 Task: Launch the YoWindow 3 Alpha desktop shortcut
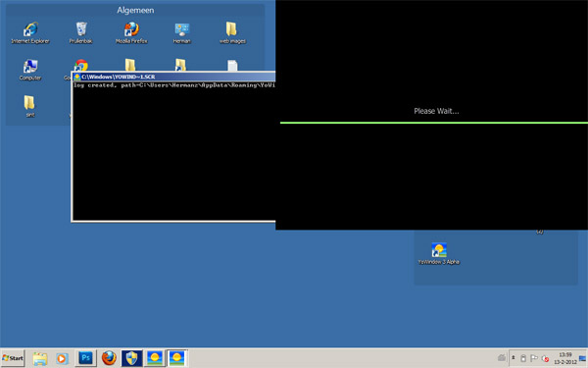[439, 254]
